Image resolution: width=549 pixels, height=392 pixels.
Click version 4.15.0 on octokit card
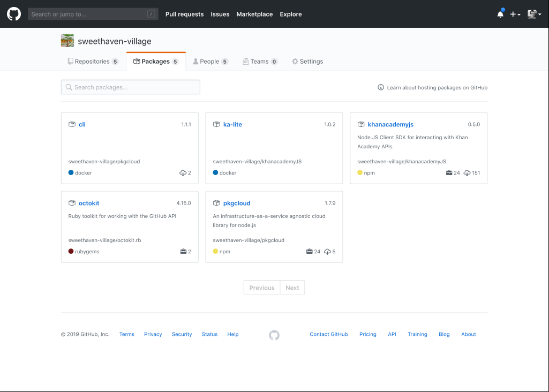click(184, 203)
